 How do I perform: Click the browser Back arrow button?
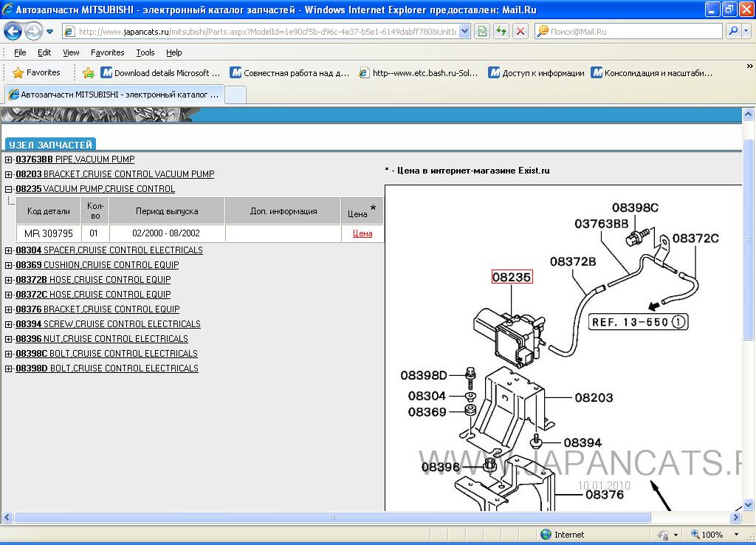click(13, 31)
